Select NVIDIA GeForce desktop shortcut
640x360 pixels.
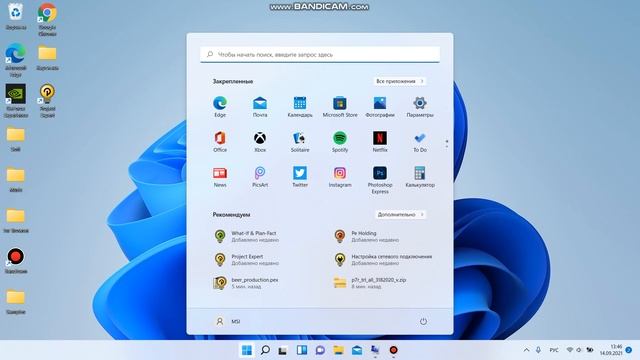tap(16, 101)
